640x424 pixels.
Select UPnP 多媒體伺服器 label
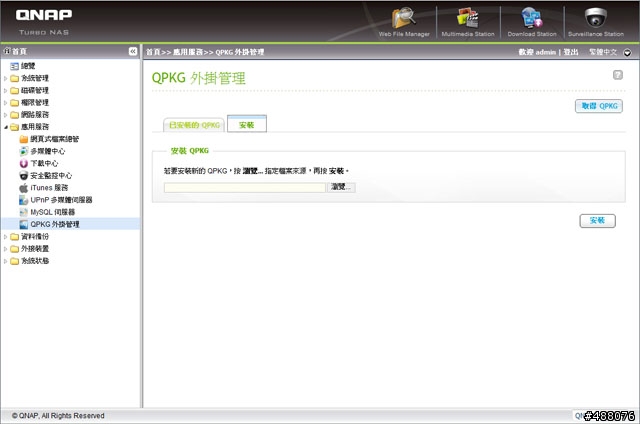point(61,200)
